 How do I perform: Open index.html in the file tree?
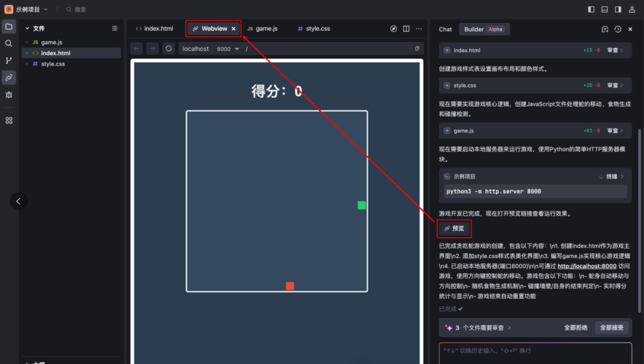71,53
